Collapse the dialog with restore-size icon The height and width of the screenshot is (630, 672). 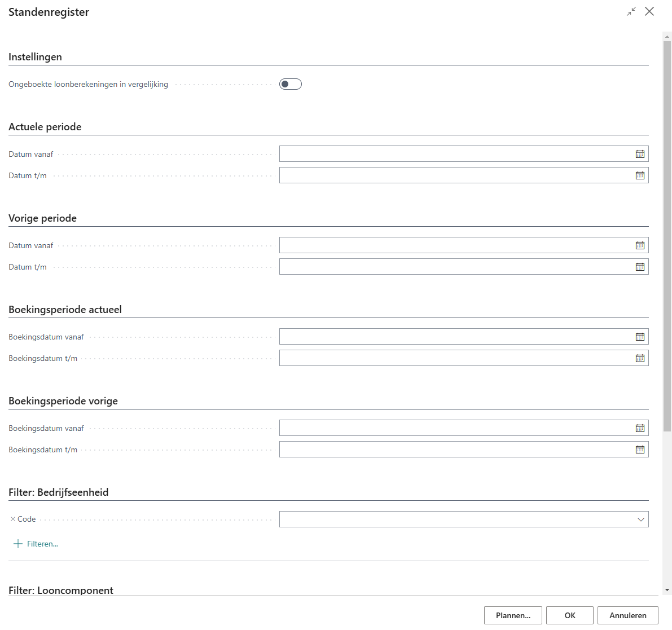631,11
